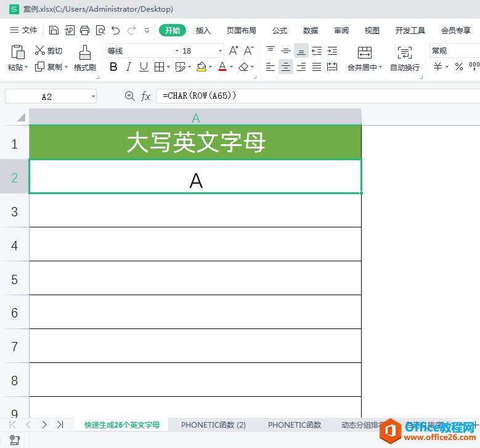The height and width of the screenshot is (448, 480).
Task: Apply red font color
Action: coord(222,67)
